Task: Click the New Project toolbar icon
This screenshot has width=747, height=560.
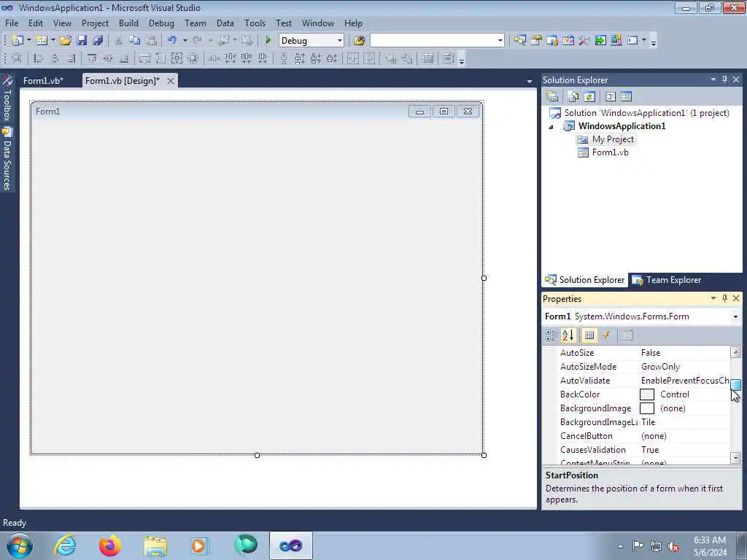Action: pyautogui.click(x=18, y=41)
